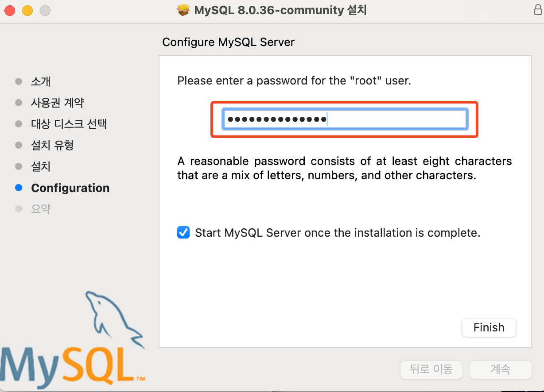Screen dimensions: 544x392
Task: Click the yellow minimize window button
Action: [x=27, y=10]
